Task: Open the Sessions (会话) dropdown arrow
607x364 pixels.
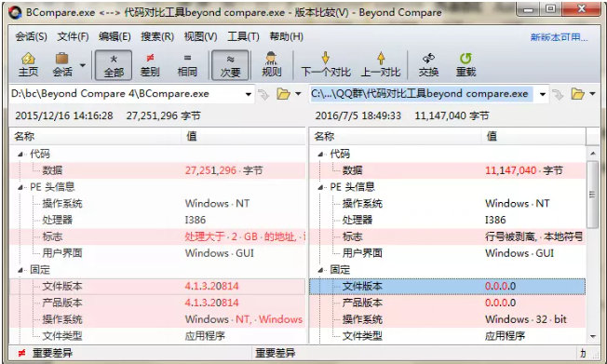Action: tap(83, 65)
